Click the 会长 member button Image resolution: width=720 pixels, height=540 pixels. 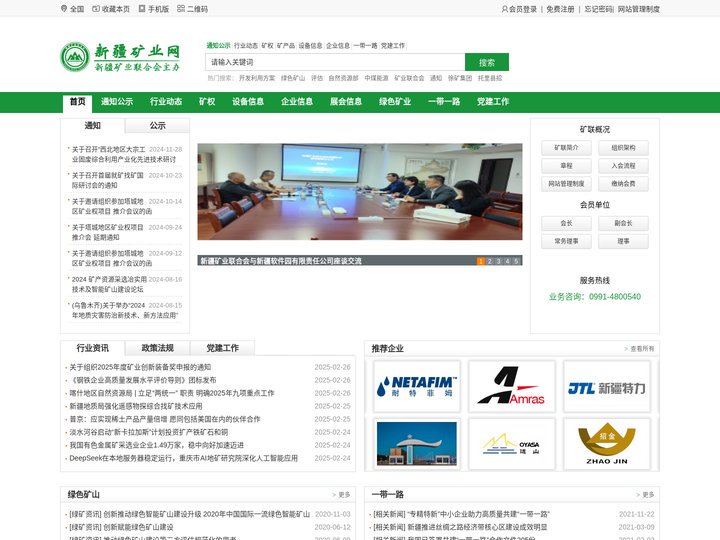coord(566,223)
